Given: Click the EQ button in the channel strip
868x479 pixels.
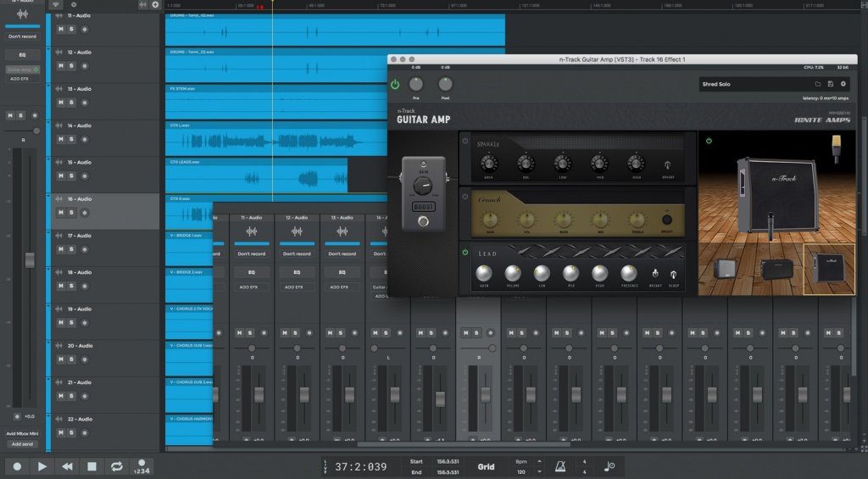Looking at the screenshot, I should (23, 54).
